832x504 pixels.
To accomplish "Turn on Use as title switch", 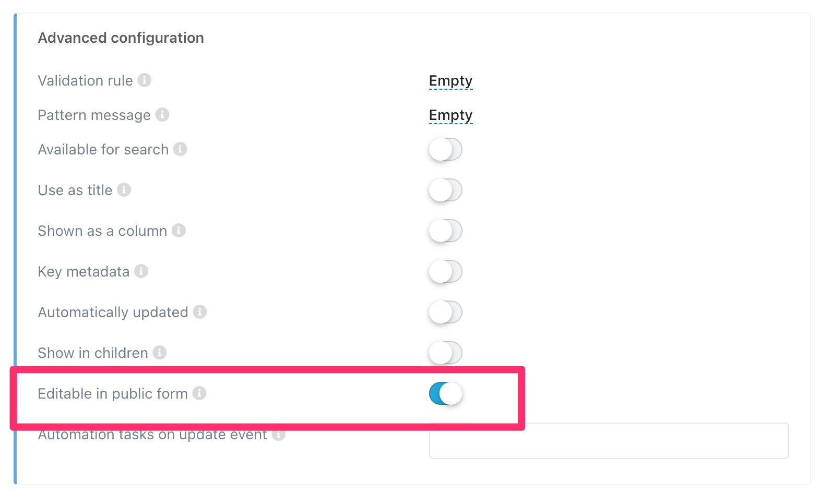I will click(445, 190).
